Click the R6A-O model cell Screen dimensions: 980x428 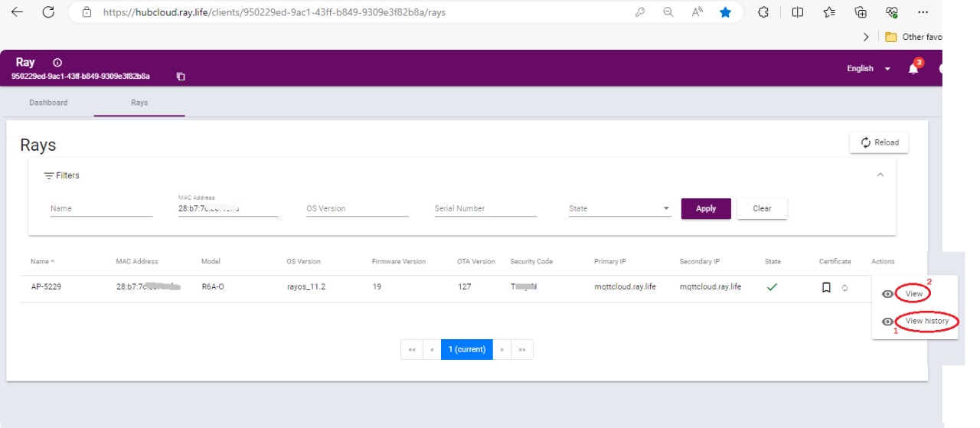point(214,287)
